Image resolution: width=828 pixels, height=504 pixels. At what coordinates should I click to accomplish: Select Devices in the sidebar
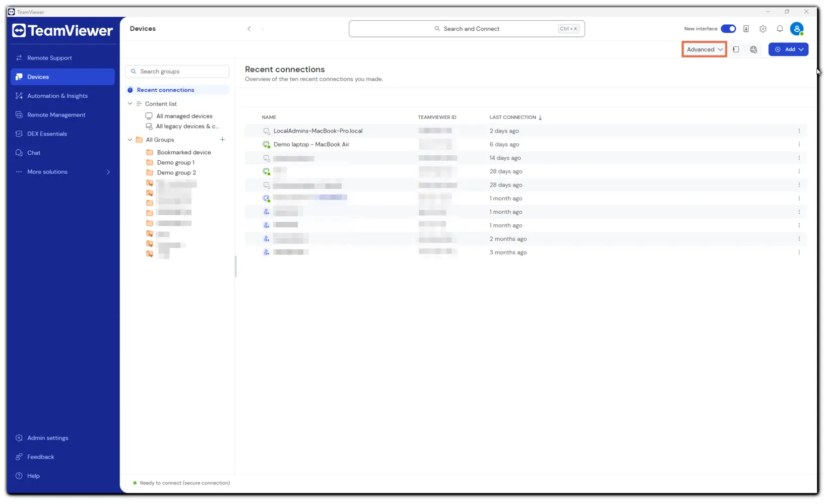62,77
